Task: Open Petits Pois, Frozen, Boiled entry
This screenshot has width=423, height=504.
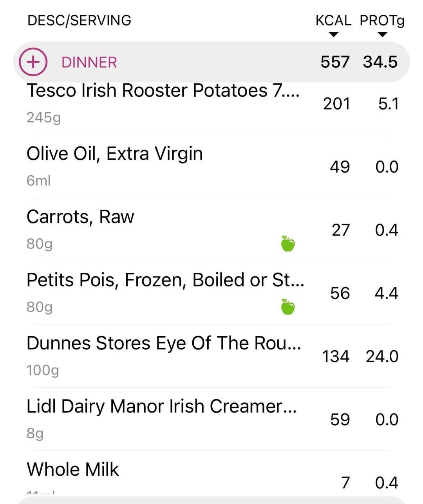Action: [x=165, y=280]
